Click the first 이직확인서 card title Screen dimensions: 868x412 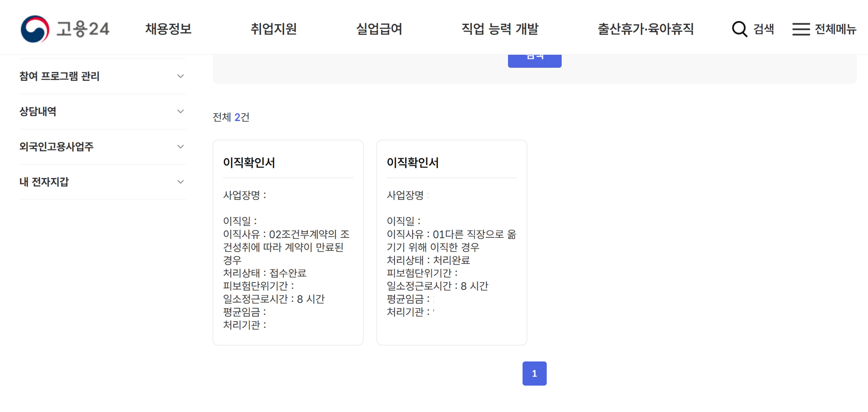(x=249, y=162)
